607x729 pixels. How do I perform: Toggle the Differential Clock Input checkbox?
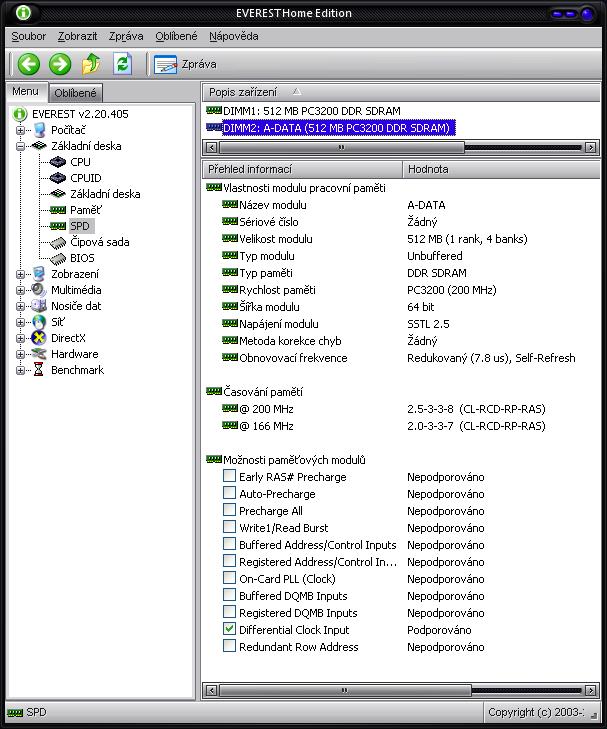tap(230, 630)
